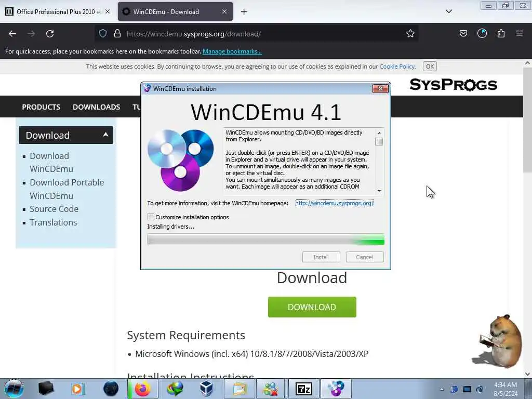This screenshot has width=532, height=399.
Task: Open a new browser tab
Action: coord(244,12)
